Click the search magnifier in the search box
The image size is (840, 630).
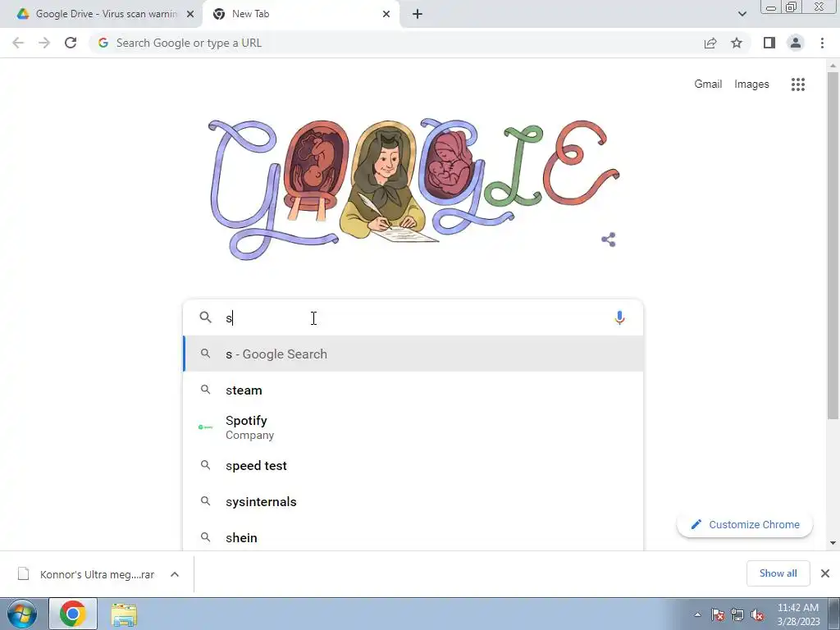[x=206, y=317]
